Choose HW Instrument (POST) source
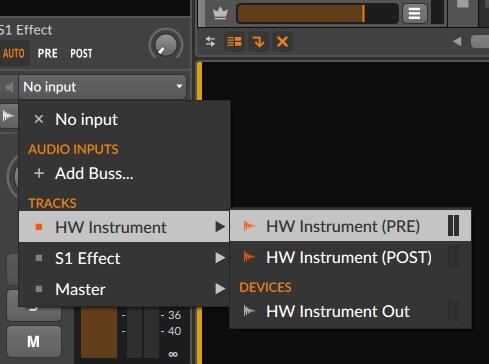 350,257
